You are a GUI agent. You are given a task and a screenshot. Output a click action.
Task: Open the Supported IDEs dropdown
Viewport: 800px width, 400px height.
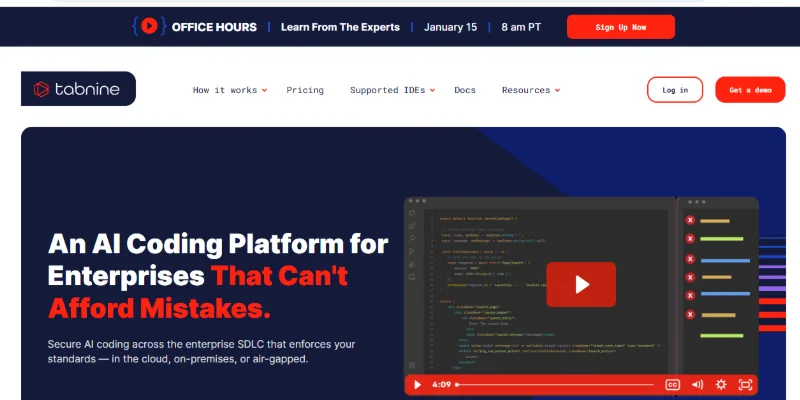coord(392,90)
